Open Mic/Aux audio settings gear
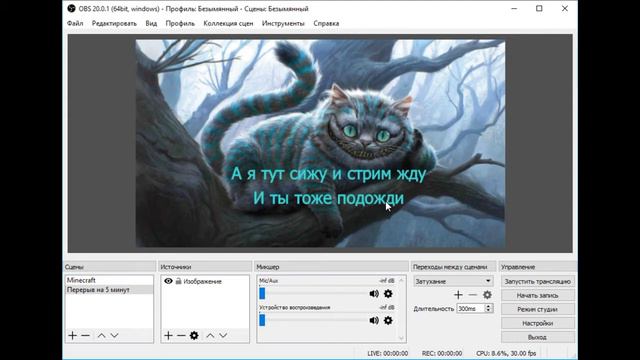 pyautogui.click(x=388, y=294)
